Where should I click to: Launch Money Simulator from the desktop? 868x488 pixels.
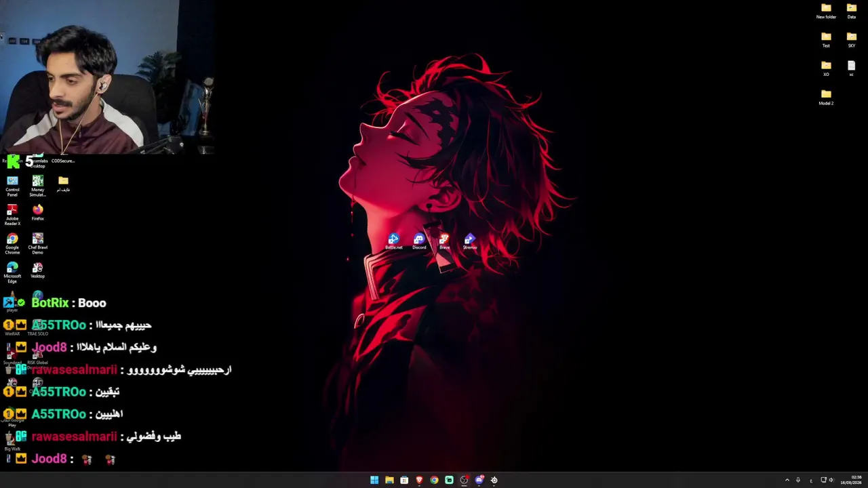coord(38,186)
